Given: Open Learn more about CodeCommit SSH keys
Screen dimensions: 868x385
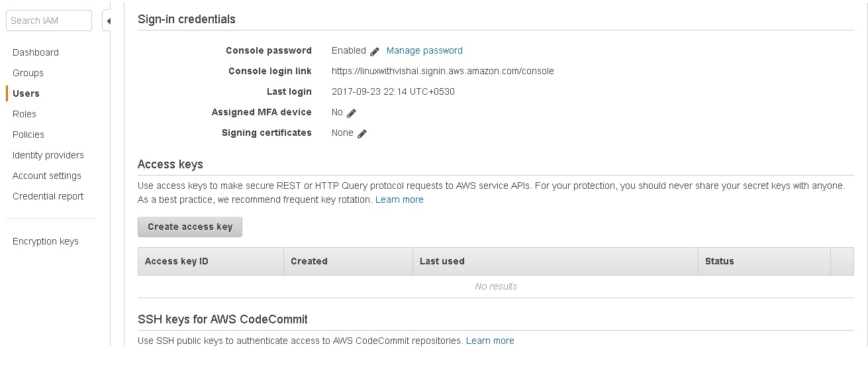Looking at the screenshot, I should [490, 341].
